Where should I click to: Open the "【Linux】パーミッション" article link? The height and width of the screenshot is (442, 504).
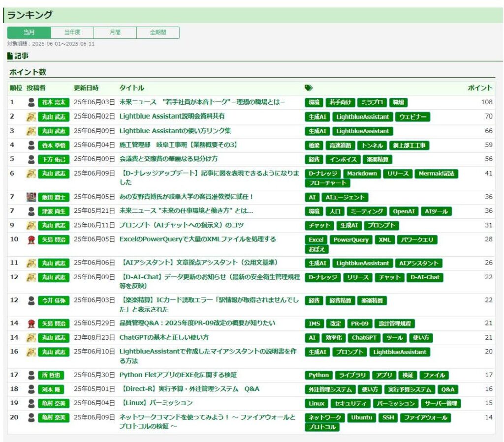[156, 403]
